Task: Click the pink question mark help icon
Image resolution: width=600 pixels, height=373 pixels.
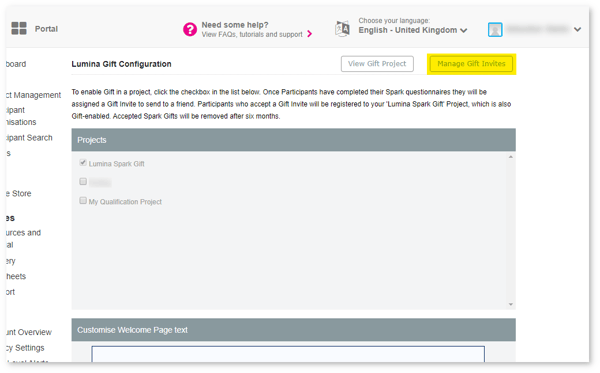Action: [x=190, y=29]
